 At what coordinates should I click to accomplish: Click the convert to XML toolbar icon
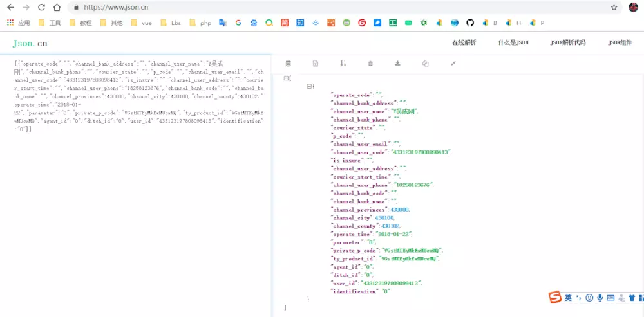coord(316,63)
